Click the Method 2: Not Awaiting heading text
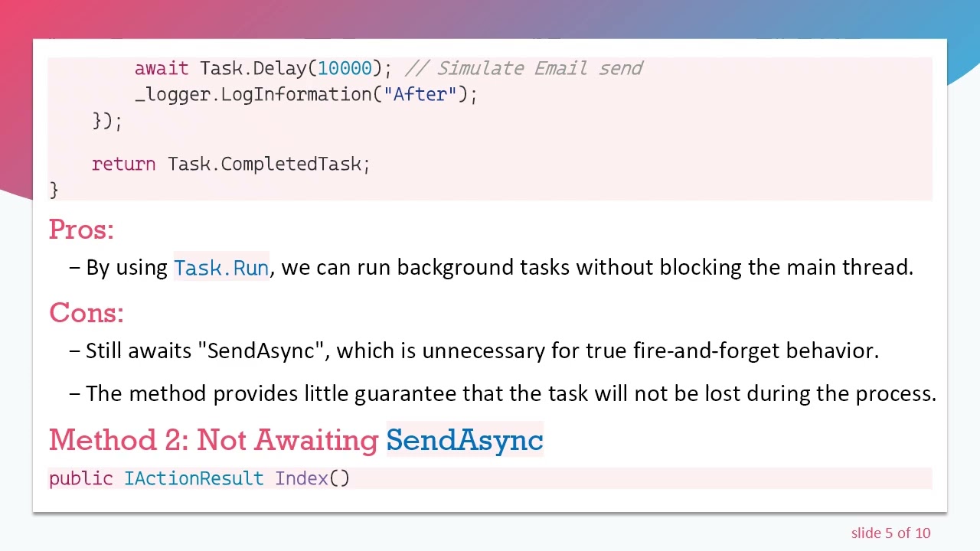The width and height of the screenshot is (980, 551). point(214,440)
